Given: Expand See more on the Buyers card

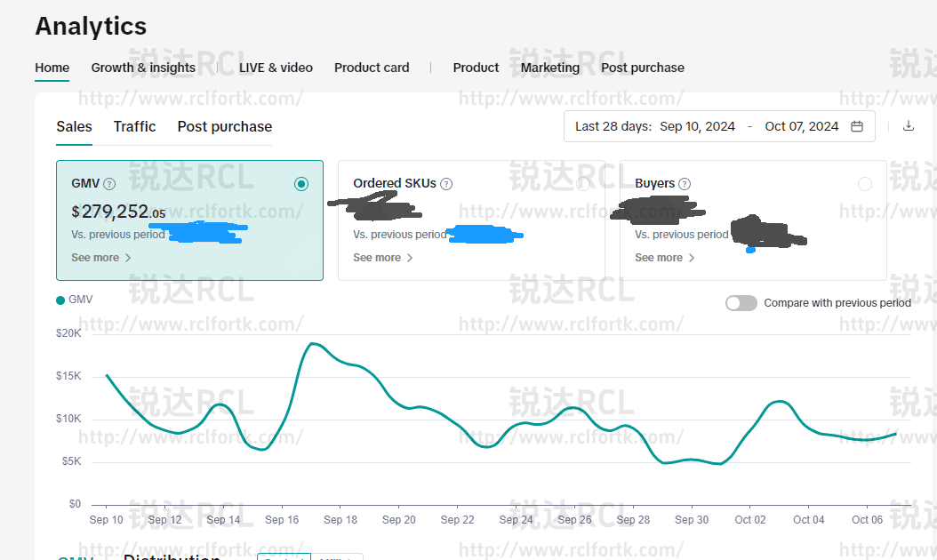Looking at the screenshot, I should [x=660, y=257].
